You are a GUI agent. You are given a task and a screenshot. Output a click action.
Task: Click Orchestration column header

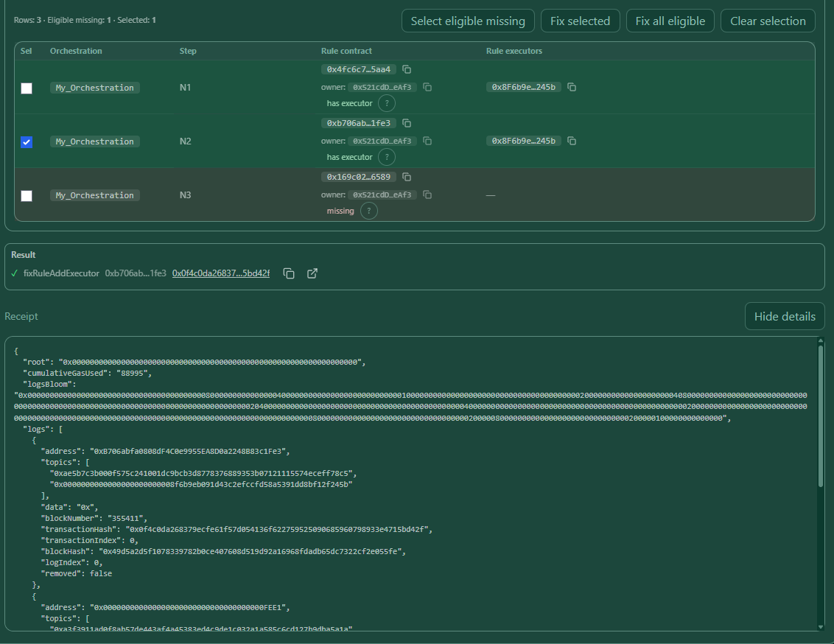pos(76,51)
